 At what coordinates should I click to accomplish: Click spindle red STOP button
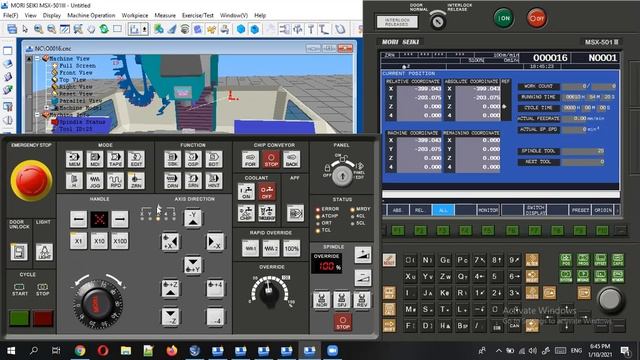[x=343, y=322]
